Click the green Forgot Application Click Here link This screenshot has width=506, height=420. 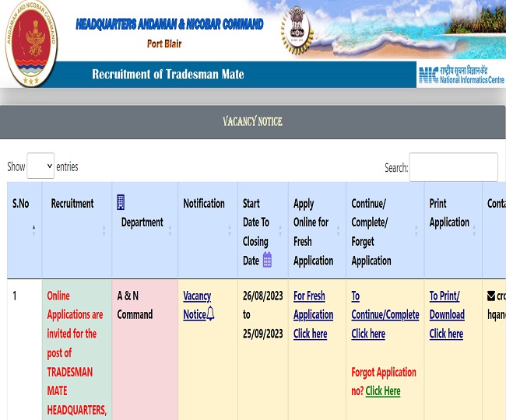point(383,390)
